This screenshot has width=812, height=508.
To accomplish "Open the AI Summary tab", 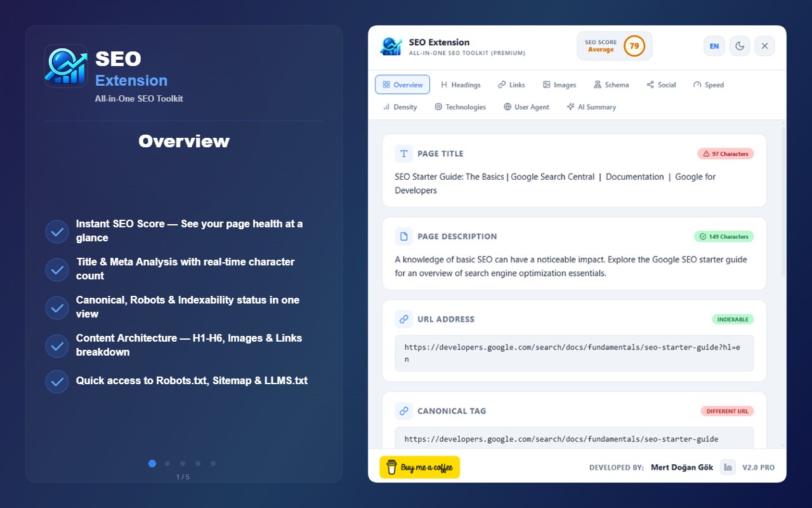I will pyautogui.click(x=591, y=107).
